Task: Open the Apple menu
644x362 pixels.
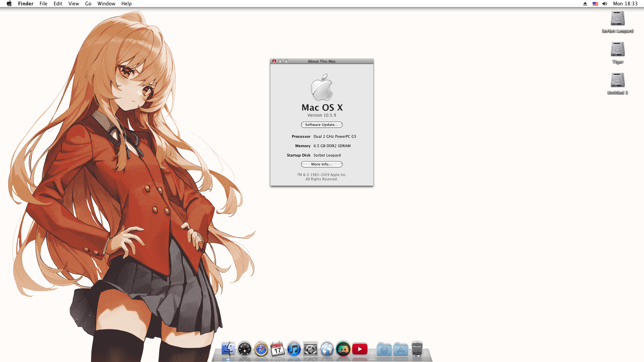Action: [9, 4]
